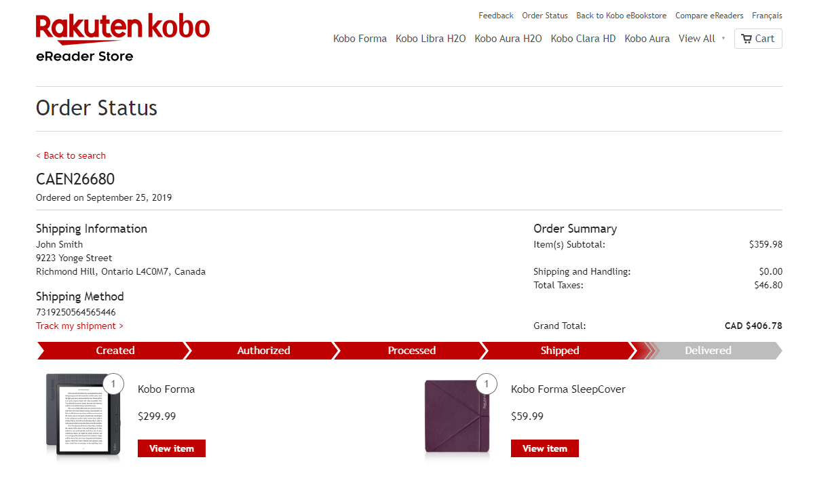Click the Shipped step in progress bar
Image resolution: width=832 pixels, height=504 pixels.
click(559, 351)
